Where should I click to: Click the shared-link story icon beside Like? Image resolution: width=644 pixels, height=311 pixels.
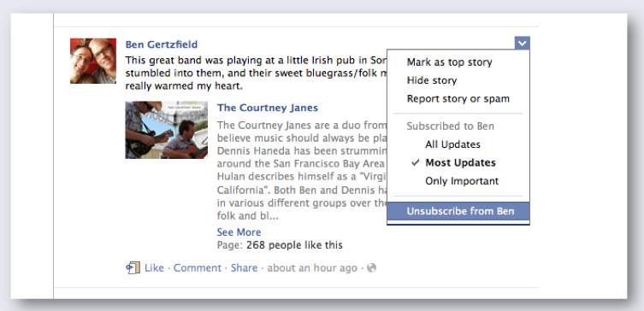[x=133, y=268]
